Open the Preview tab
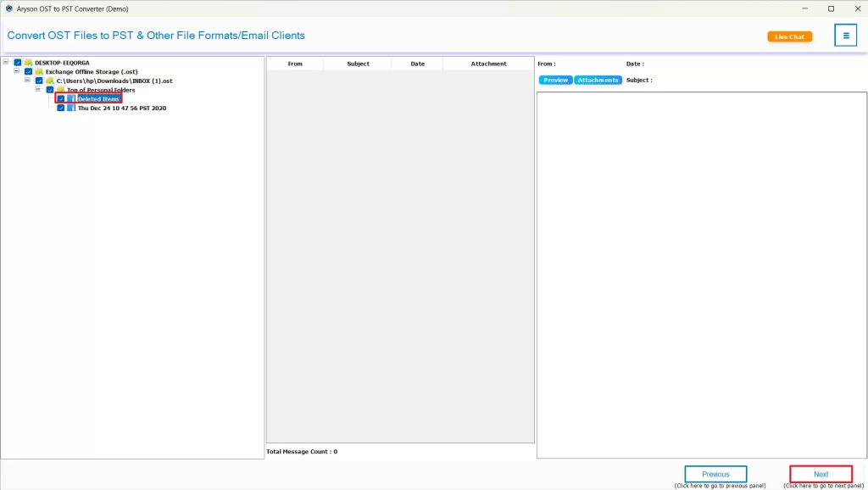Image resolution: width=868 pixels, height=490 pixels. coord(555,80)
